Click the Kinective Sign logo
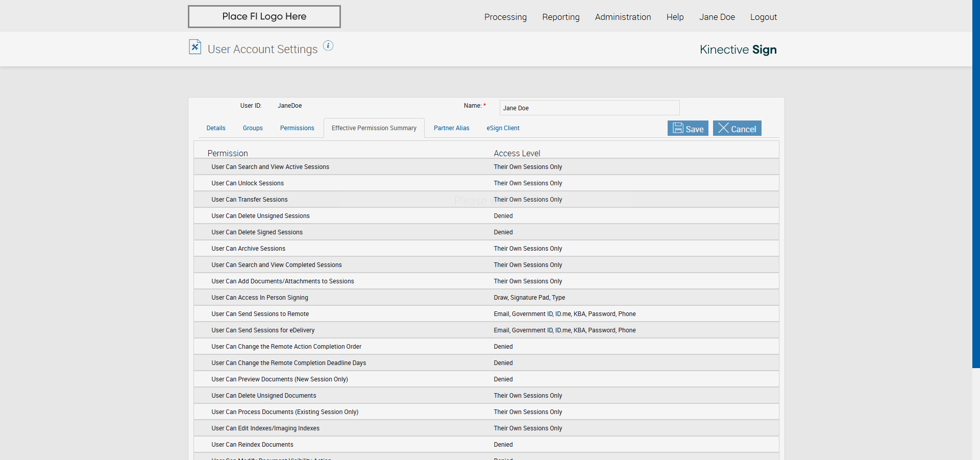 coord(738,50)
